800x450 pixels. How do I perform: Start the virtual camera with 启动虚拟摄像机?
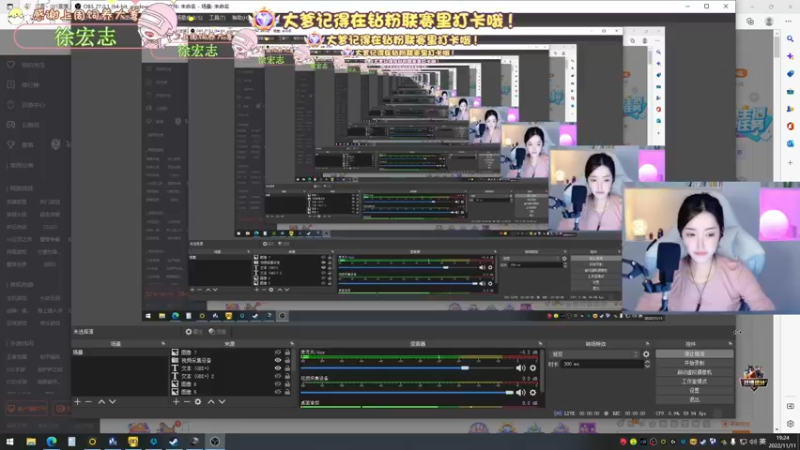point(694,372)
